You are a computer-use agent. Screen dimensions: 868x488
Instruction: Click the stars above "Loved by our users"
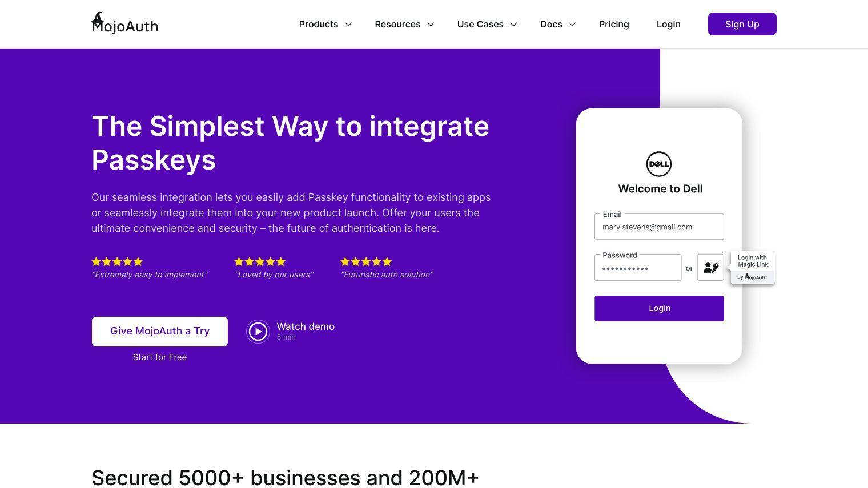(x=260, y=261)
